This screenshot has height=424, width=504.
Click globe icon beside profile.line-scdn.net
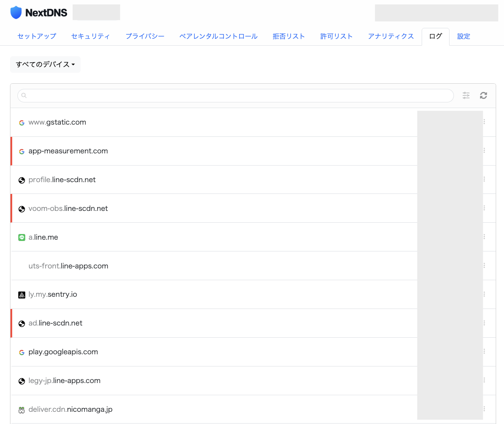coord(21,180)
